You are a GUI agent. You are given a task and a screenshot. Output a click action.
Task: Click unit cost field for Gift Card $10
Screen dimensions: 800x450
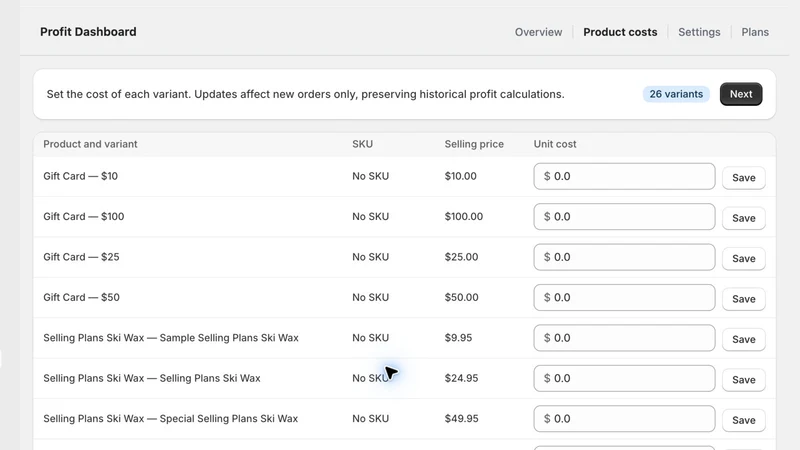coord(624,176)
